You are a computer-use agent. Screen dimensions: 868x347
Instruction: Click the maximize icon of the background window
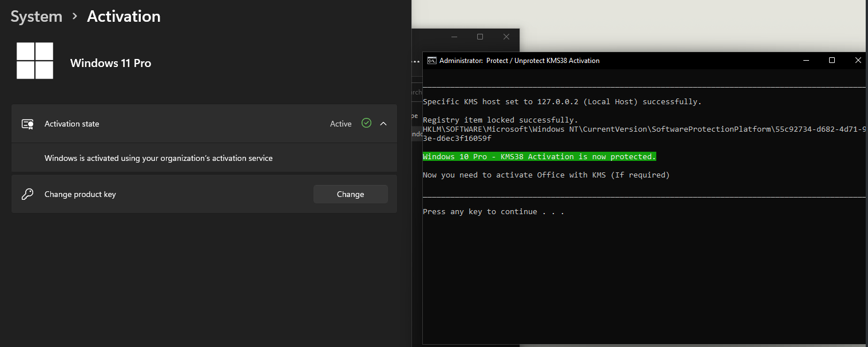pyautogui.click(x=480, y=36)
